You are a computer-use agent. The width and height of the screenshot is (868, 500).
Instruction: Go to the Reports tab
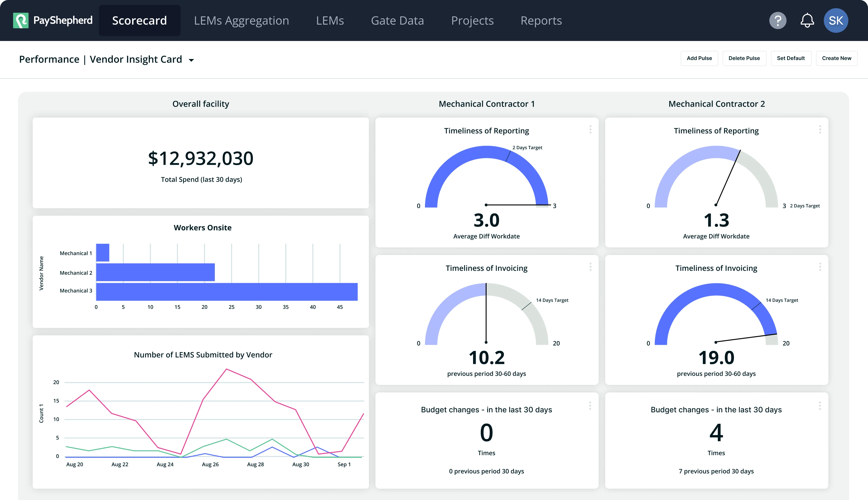[x=541, y=20]
